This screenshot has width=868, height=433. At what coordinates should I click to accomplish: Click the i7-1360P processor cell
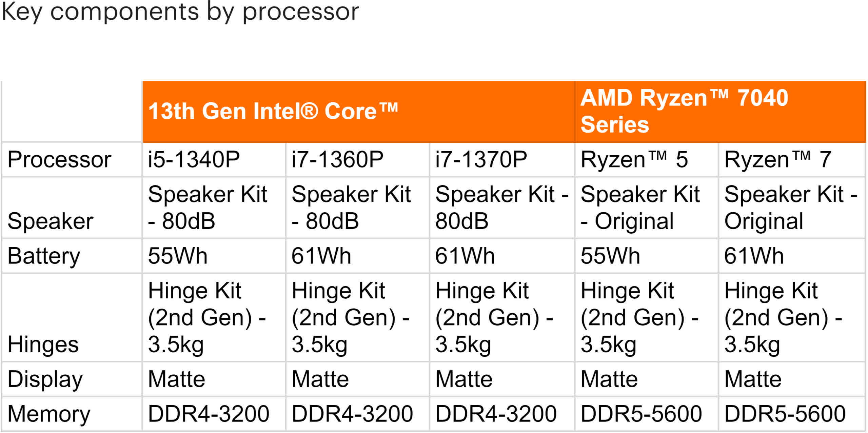(358, 159)
